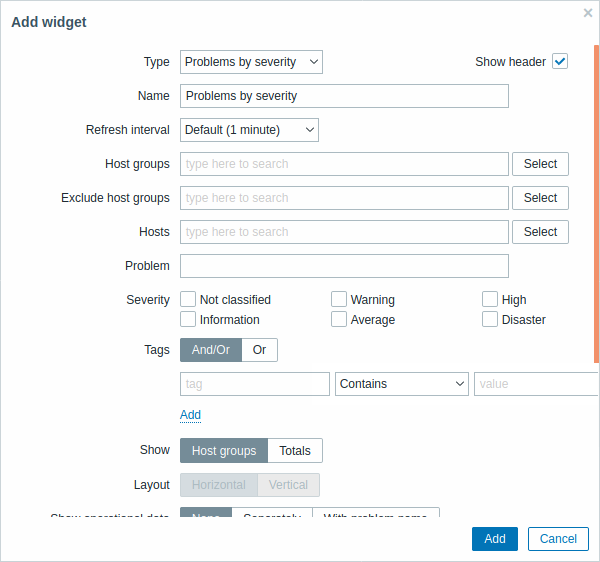Click Select next to Host groups
600x562 pixels.
[x=540, y=164]
